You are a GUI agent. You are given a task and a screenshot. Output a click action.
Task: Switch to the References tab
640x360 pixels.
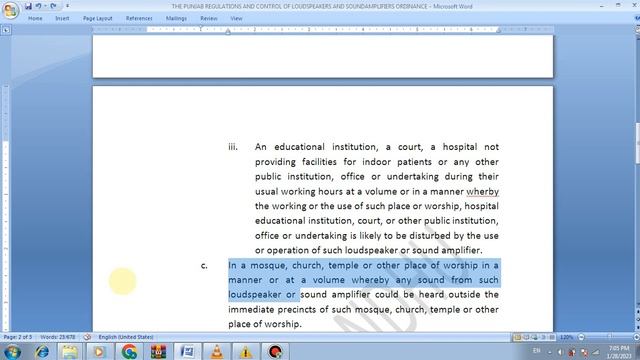tap(139, 18)
